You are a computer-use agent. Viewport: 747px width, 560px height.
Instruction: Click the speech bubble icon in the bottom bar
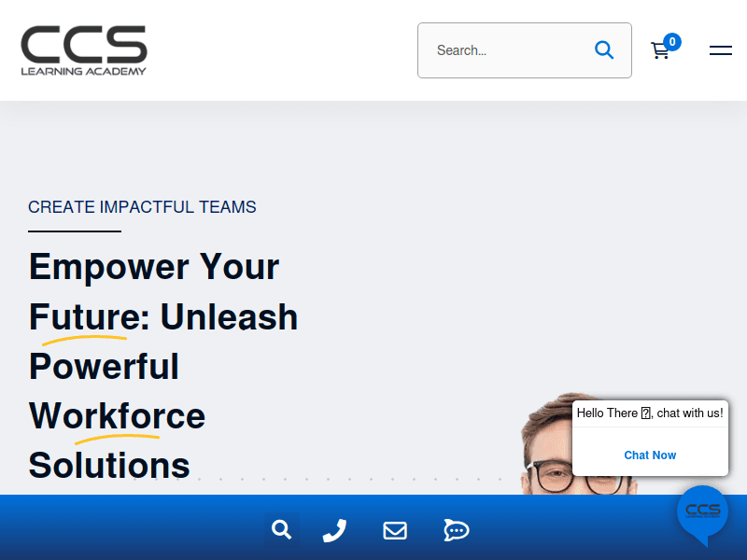coord(456,530)
